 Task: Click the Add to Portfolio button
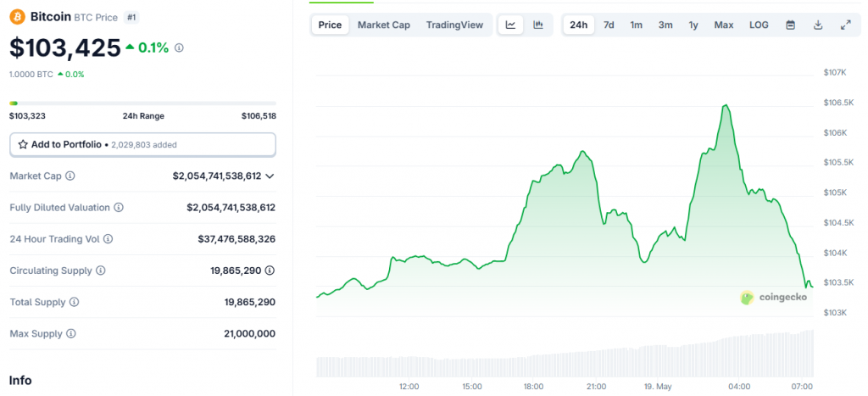pyautogui.click(x=142, y=144)
